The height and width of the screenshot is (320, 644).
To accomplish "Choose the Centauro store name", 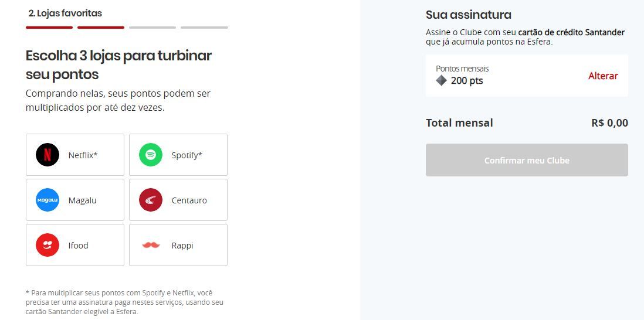I will pos(189,200).
